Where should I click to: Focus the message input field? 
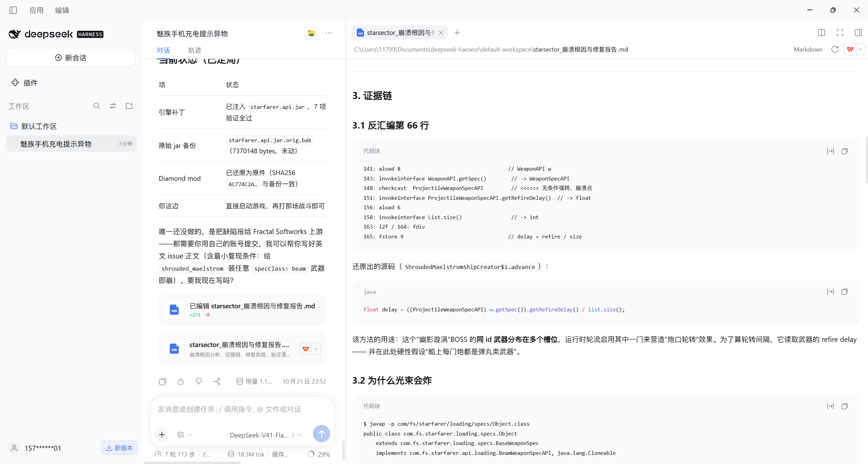pyautogui.click(x=242, y=410)
